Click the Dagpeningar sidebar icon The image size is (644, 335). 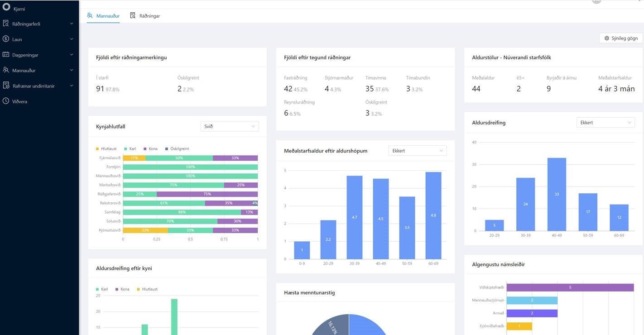pyautogui.click(x=6, y=54)
